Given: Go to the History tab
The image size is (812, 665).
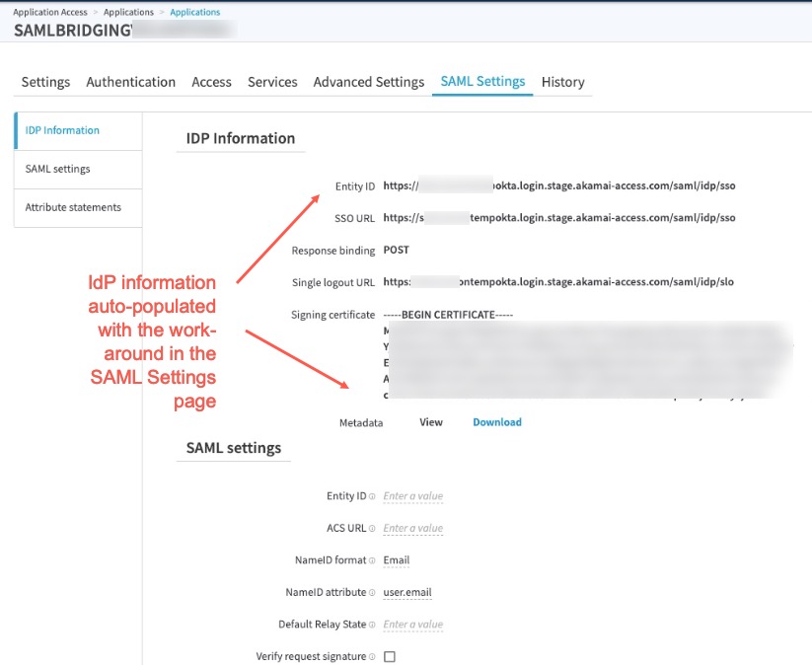Looking at the screenshot, I should click(x=562, y=82).
